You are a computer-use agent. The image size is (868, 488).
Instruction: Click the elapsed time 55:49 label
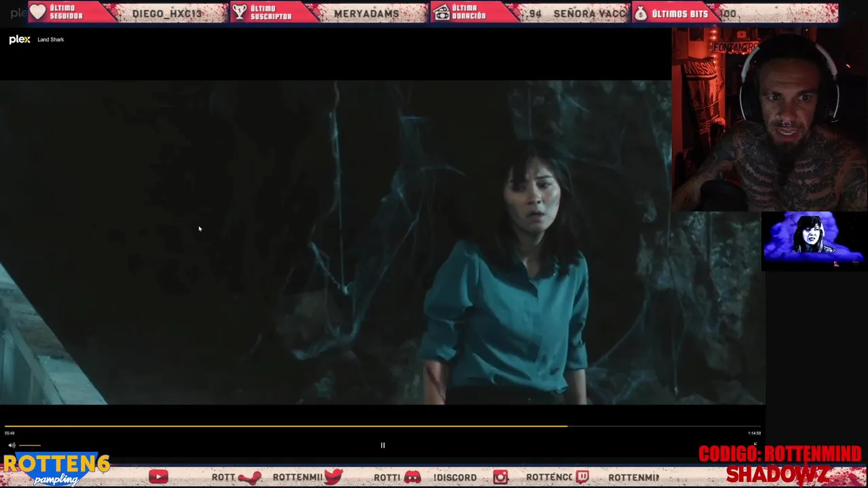point(9,433)
